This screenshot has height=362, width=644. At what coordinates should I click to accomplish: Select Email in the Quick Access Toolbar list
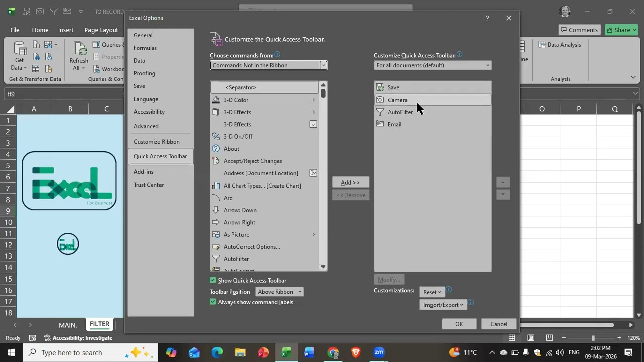coord(433,124)
